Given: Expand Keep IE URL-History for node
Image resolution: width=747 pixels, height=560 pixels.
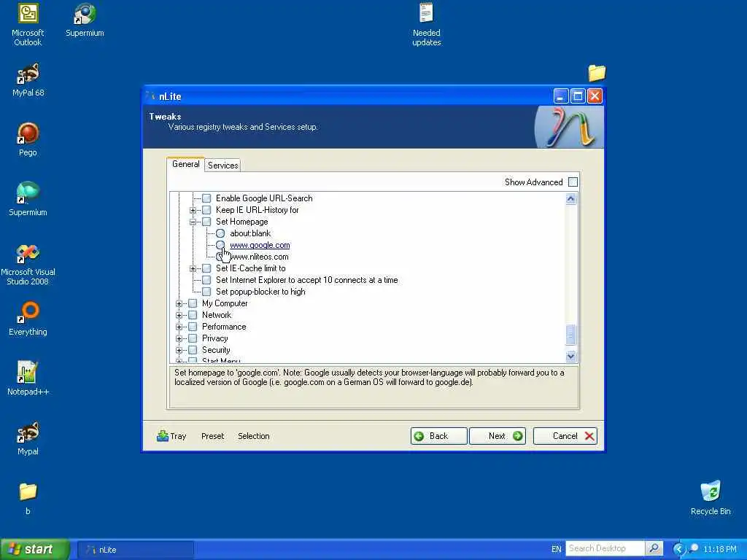Looking at the screenshot, I should pyautogui.click(x=193, y=210).
